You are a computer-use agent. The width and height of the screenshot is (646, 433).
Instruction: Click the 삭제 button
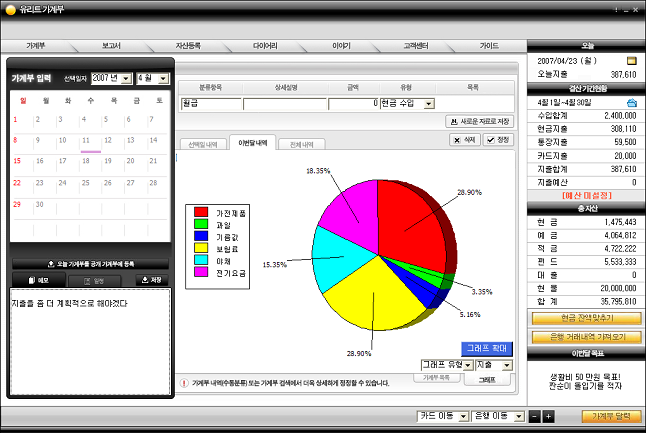pos(464,140)
